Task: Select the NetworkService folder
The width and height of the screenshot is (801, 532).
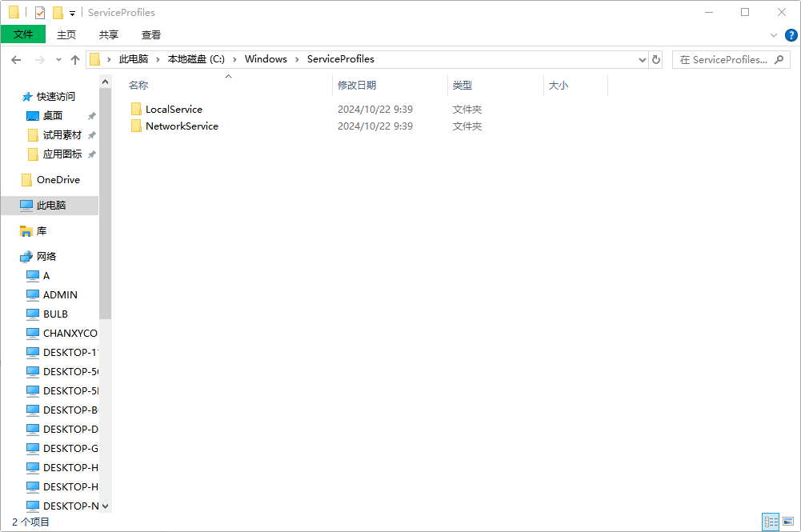Action: pyautogui.click(x=182, y=126)
